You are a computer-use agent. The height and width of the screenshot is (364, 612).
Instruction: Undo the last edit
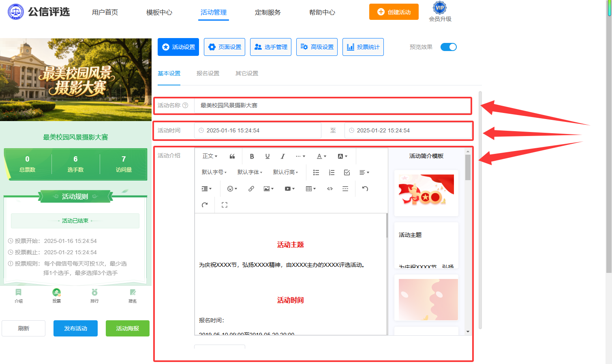365,189
